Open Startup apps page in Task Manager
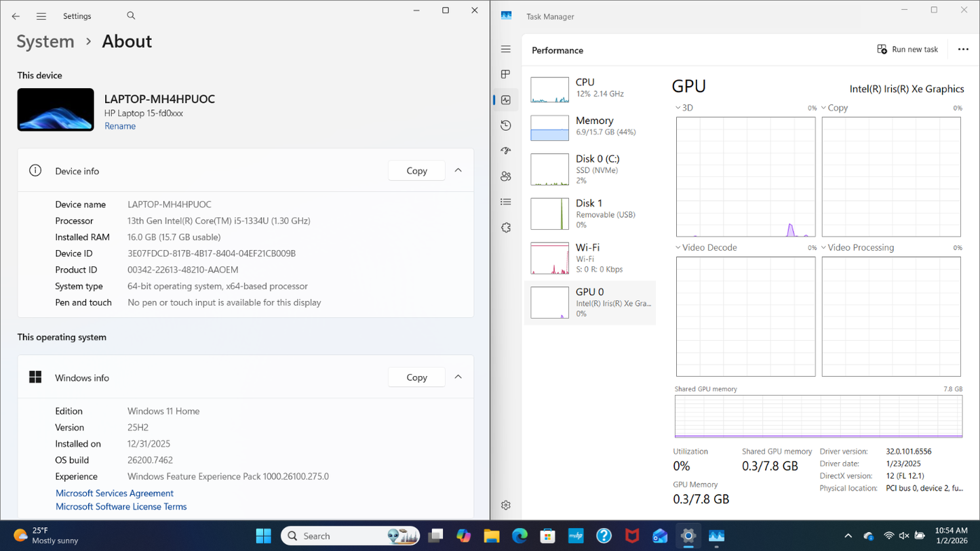980x551 pixels. (x=506, y=151)
